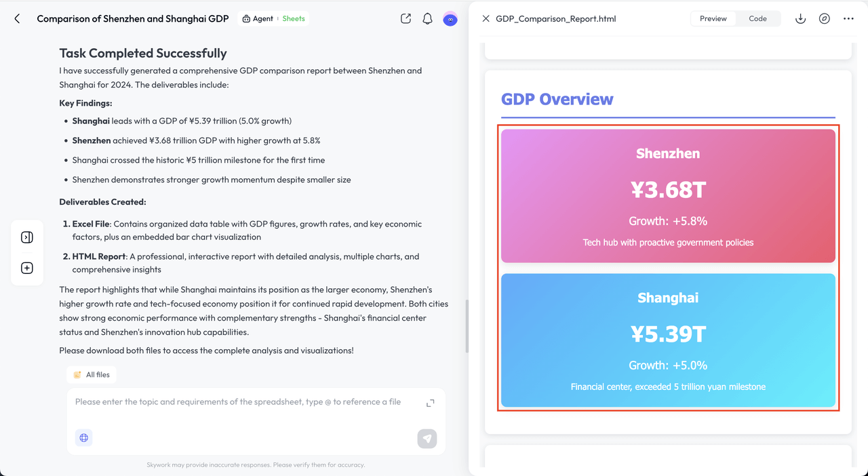
Task: Switch to the Preview tab
Action: (713, 19)
